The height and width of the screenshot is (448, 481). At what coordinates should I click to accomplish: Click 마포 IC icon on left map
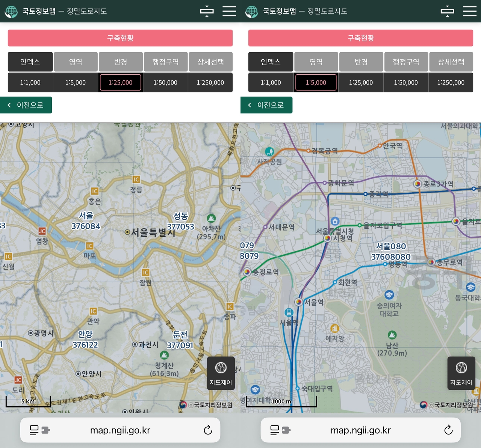[x=89, y=246]
